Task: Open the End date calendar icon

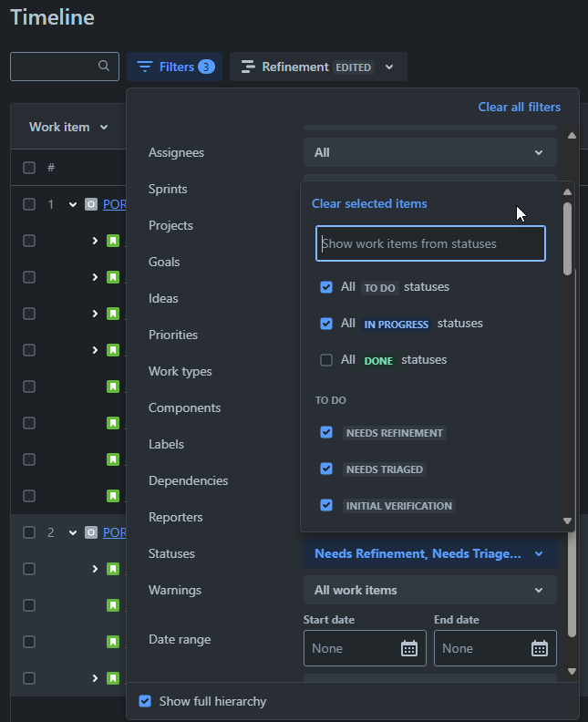Action: point(540,648)
